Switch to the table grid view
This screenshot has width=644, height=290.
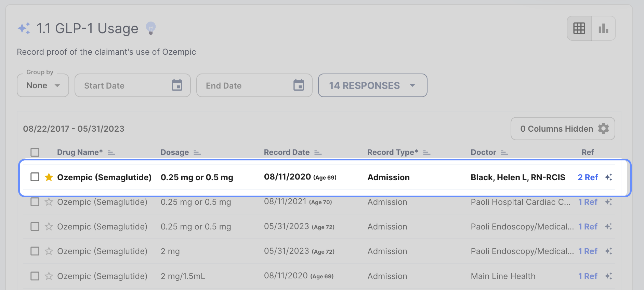click(x=579, y=28)
